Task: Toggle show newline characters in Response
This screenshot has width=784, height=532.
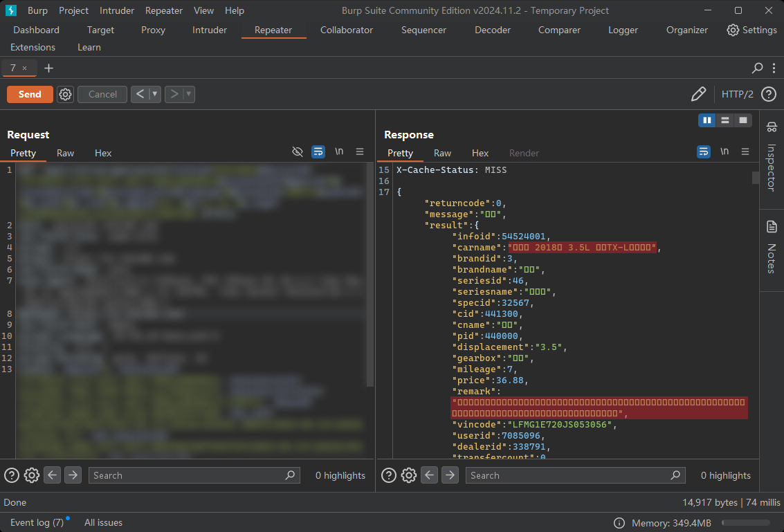Action: (x=724, y=152)
